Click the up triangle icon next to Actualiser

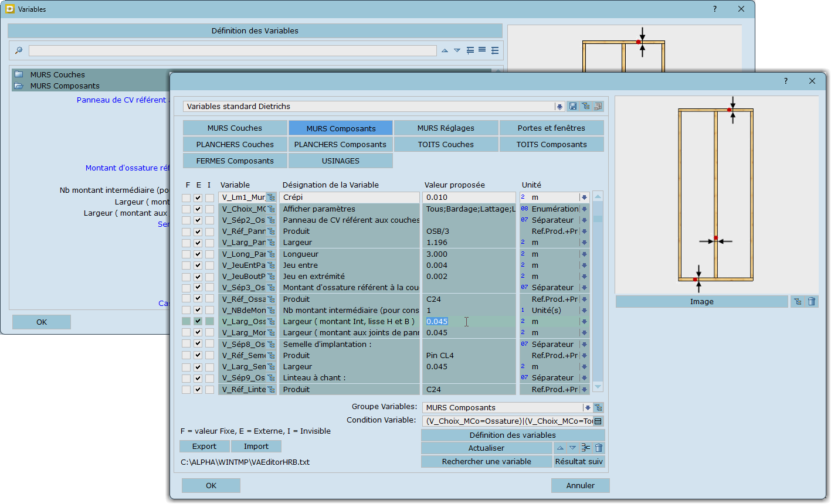click(560, 448)
